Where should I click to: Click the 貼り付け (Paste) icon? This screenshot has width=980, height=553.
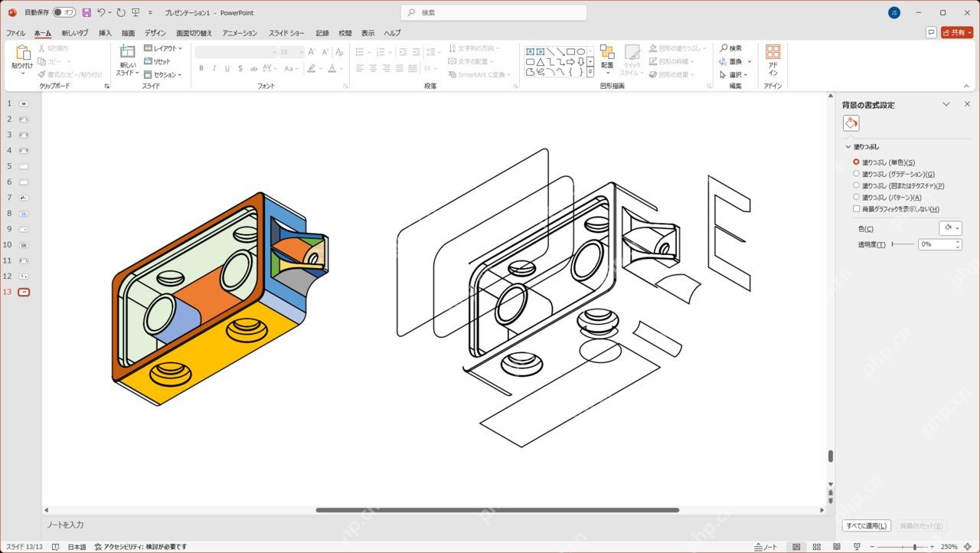(22, 53)
